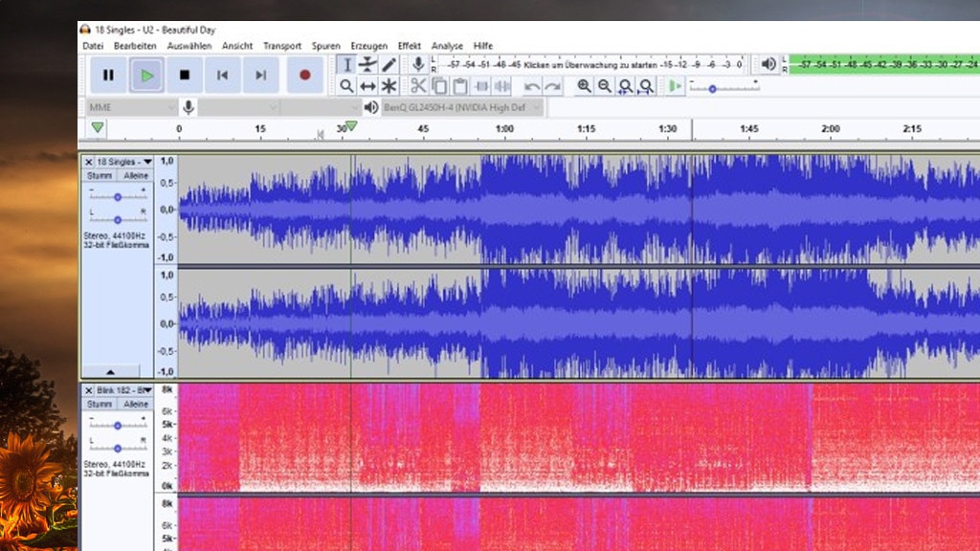The height and width of the screenshot is (551, 980).
Task: Zoom in with the plus magnifier
Action: coord(584,86)
